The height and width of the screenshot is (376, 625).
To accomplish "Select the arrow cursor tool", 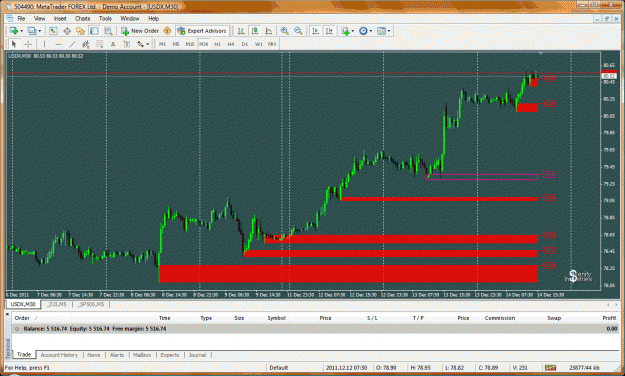I will pyautogui.click(x=14, y=44).
